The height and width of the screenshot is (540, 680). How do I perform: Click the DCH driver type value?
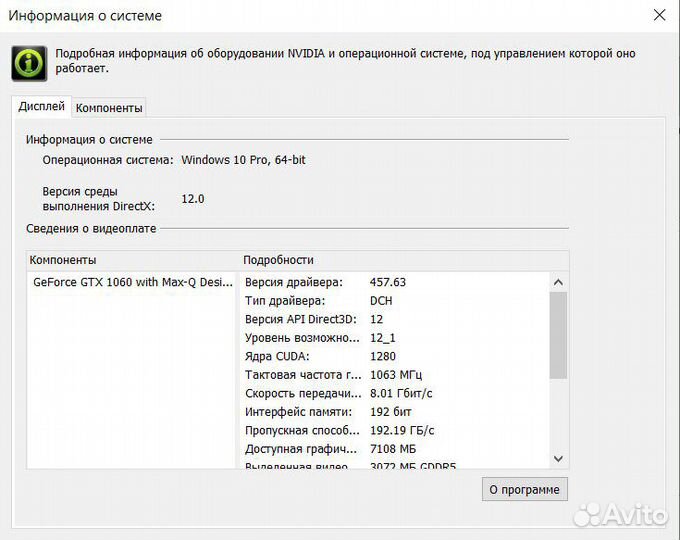pyautogui.click(x=381, y=301)
